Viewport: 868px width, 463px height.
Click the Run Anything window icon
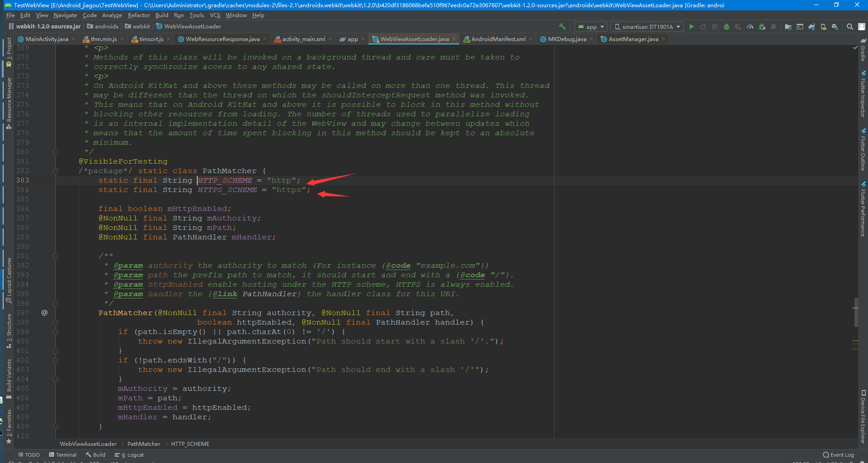(x=800, y=27)
